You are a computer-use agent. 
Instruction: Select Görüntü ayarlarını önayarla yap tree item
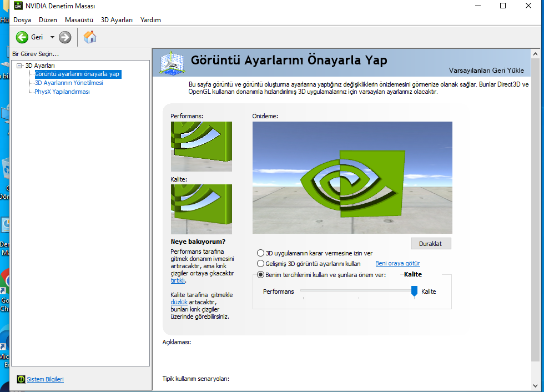[77, 74]
